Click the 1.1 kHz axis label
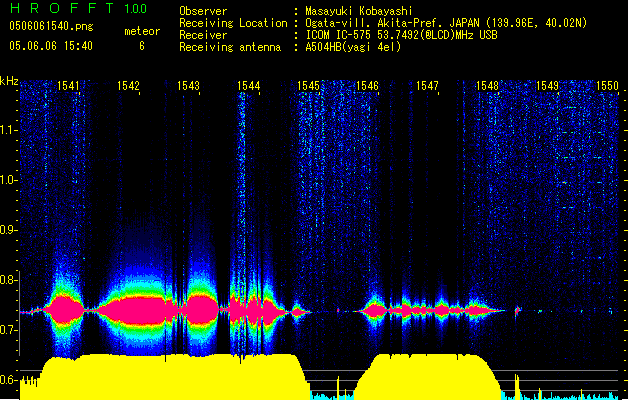 coord(10,130)
